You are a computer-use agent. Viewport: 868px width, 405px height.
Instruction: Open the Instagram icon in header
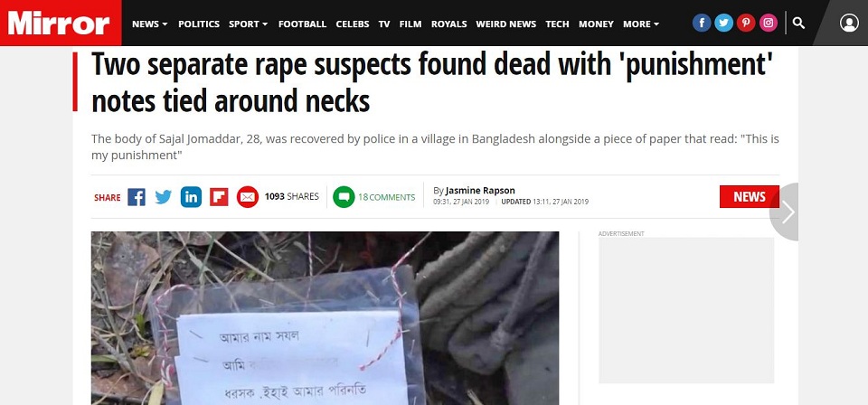769,23
